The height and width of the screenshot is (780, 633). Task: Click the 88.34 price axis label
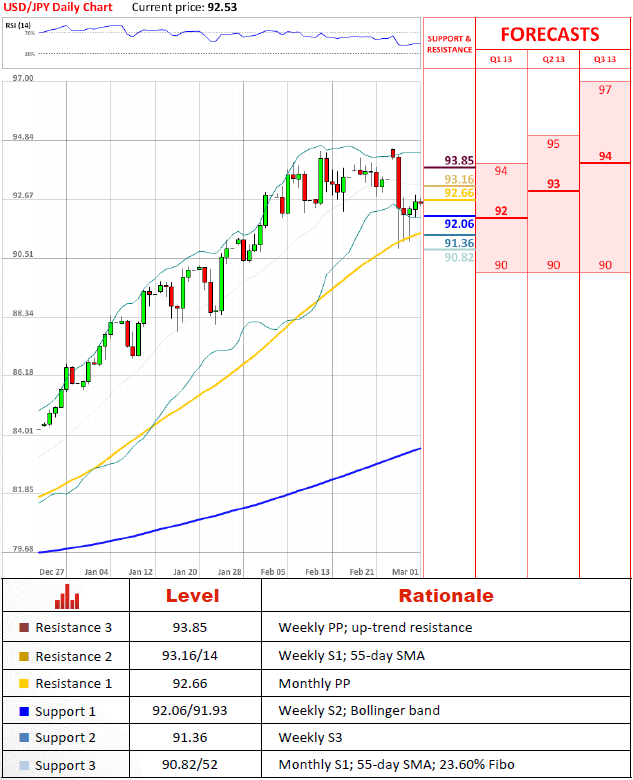click(23, 313)
